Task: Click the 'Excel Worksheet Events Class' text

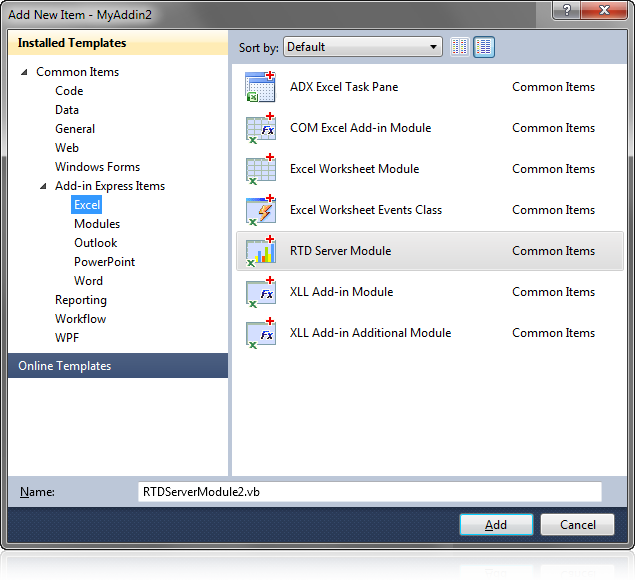Action: [366, 210]
